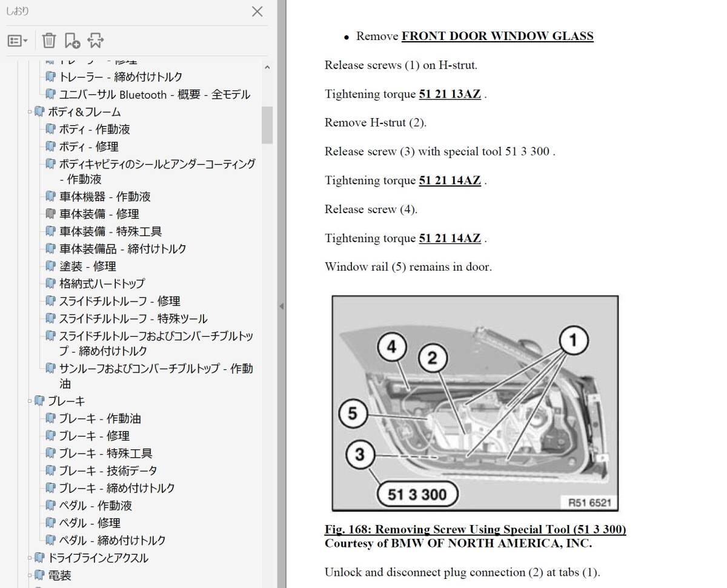
Task: Click the new bookmark icon
Action: (72, 41)
